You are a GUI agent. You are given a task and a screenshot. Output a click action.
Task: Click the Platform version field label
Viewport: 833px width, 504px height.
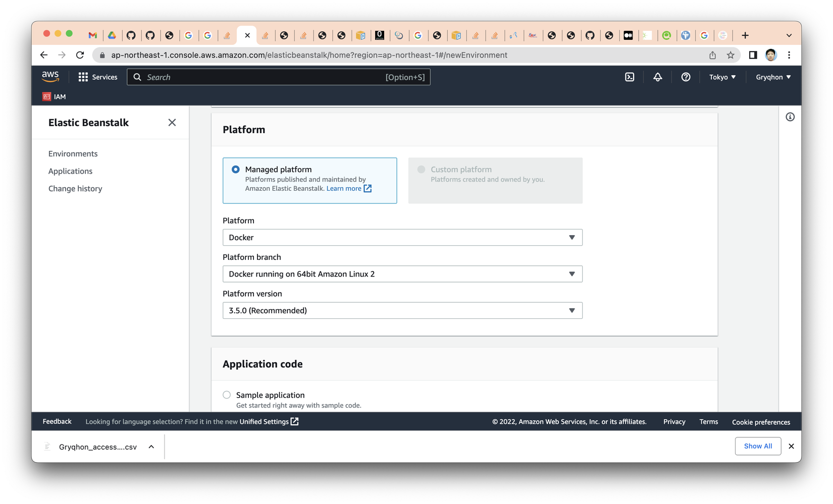[252, 294]
